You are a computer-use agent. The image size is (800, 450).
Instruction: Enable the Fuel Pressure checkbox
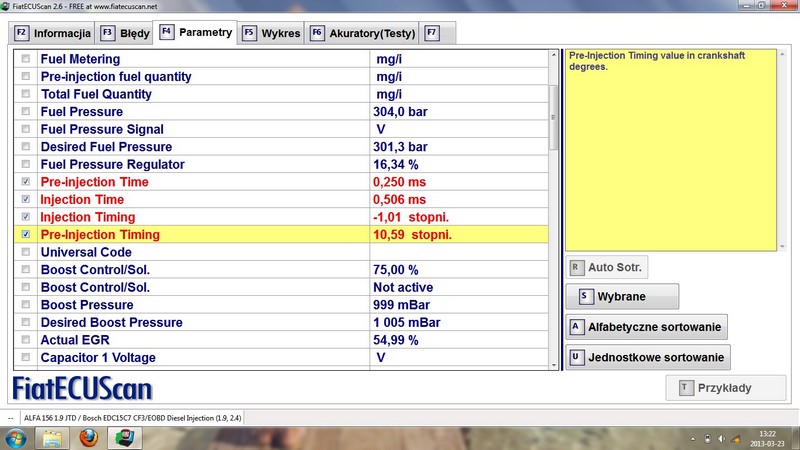(26, 112)
